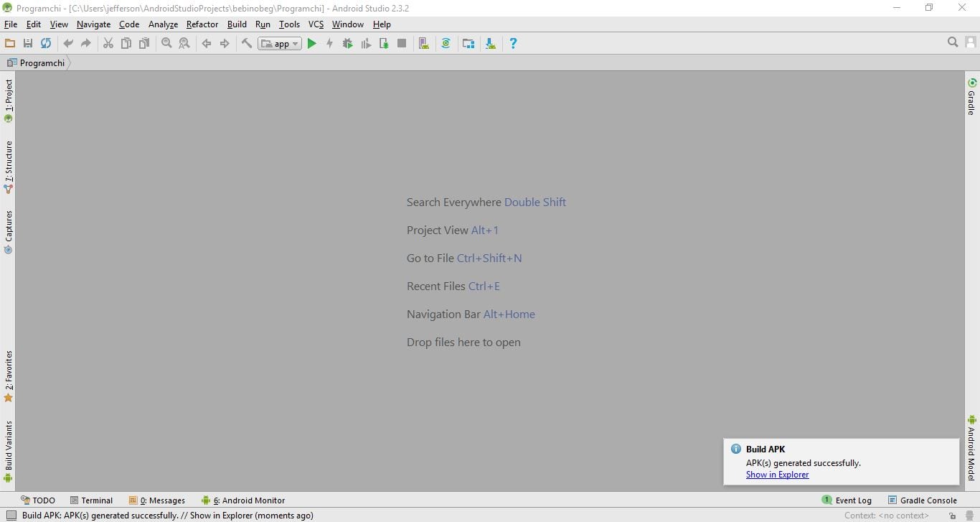Click the Apply Changes lightning icon
This screenshot has height=522, width=980.
point(330,43)
